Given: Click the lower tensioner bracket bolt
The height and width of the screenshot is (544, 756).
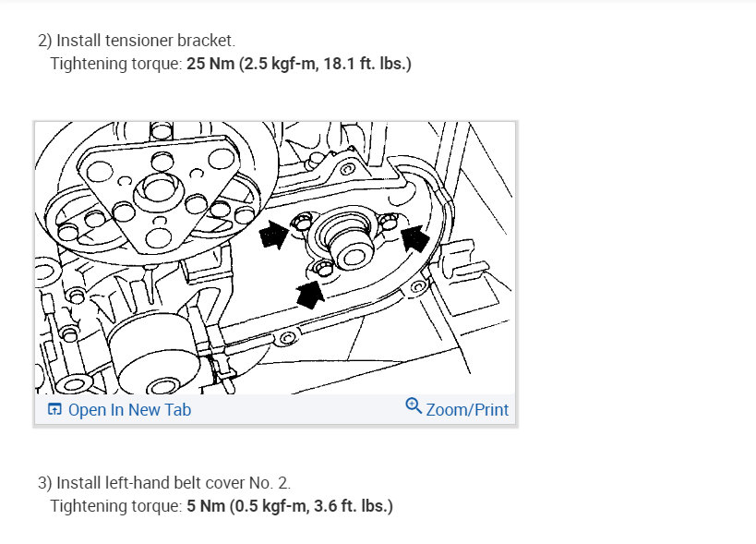Looking at the screenshot, I should pyautogui.click(x=322, y=268).
